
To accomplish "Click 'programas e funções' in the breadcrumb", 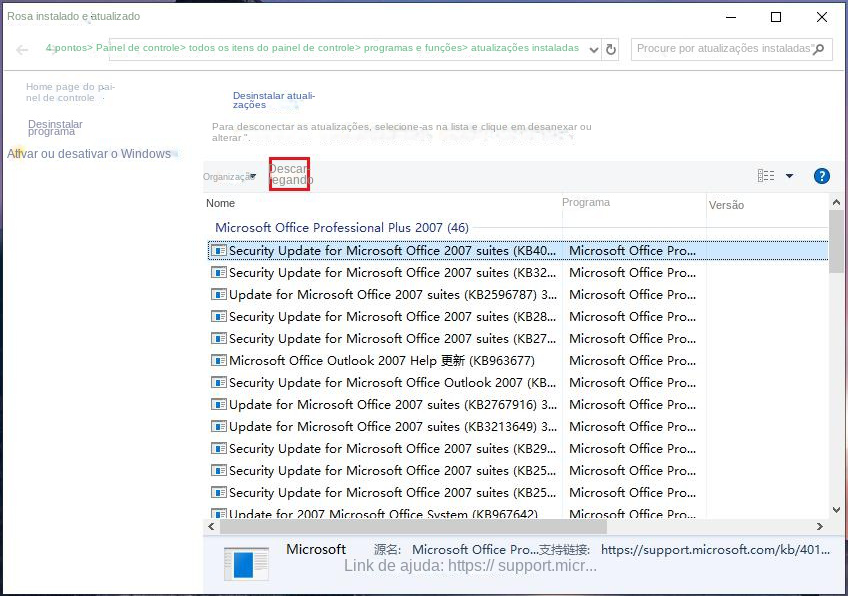I will pyautogui.click(x=411, y=48).
